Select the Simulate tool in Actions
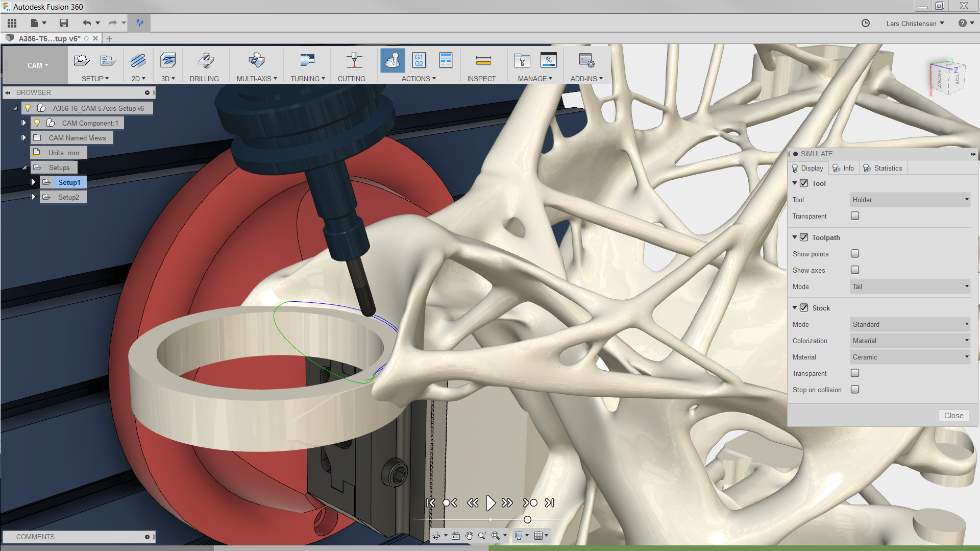 pos(393,60)
